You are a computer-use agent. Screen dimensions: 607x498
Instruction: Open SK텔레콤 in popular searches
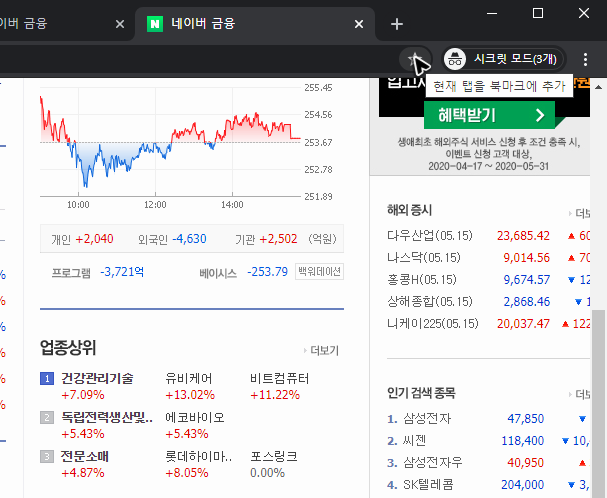pyautogui.click(x=428, y=485)
